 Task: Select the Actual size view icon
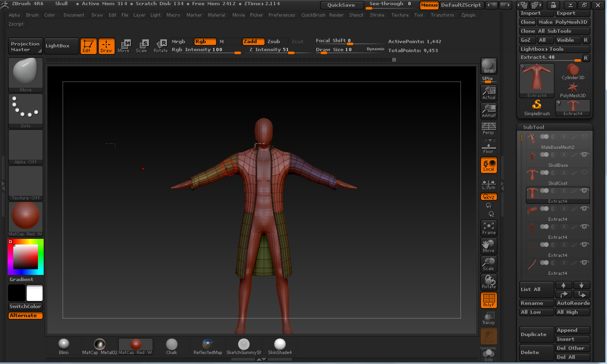(x=488, y=93)
